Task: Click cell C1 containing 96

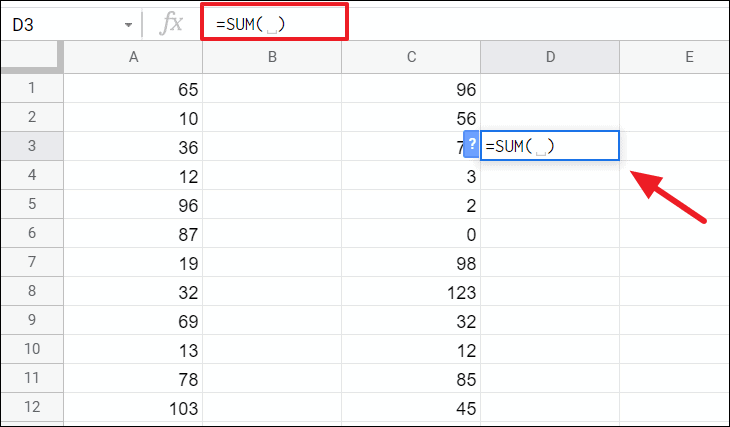Action: click(411, 88)
